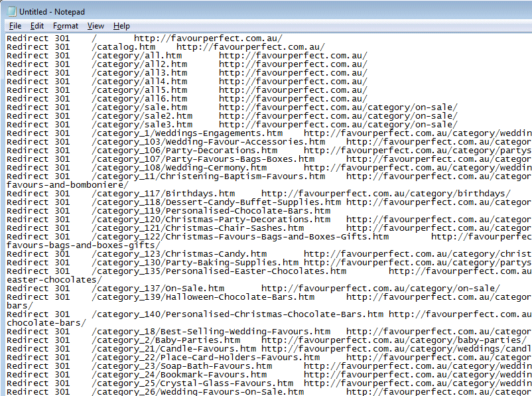
Task: Click Bookmark-Favours.htm path text
Action: pos(214,375)
